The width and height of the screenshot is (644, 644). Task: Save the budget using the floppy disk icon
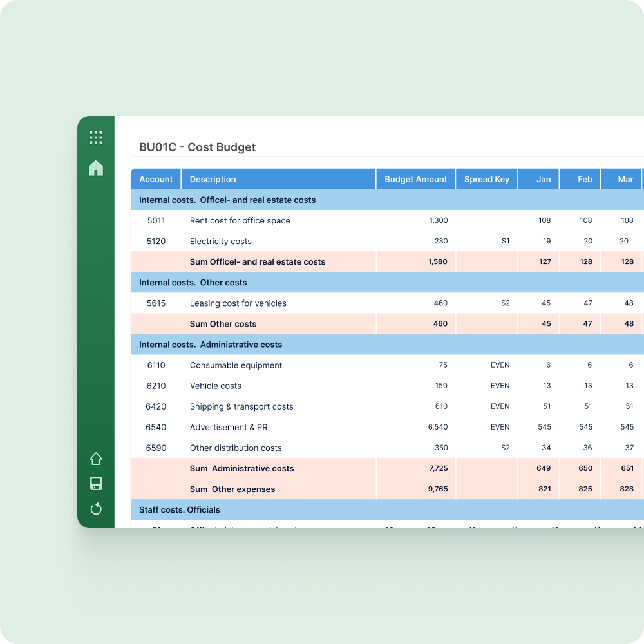(96, 484)
